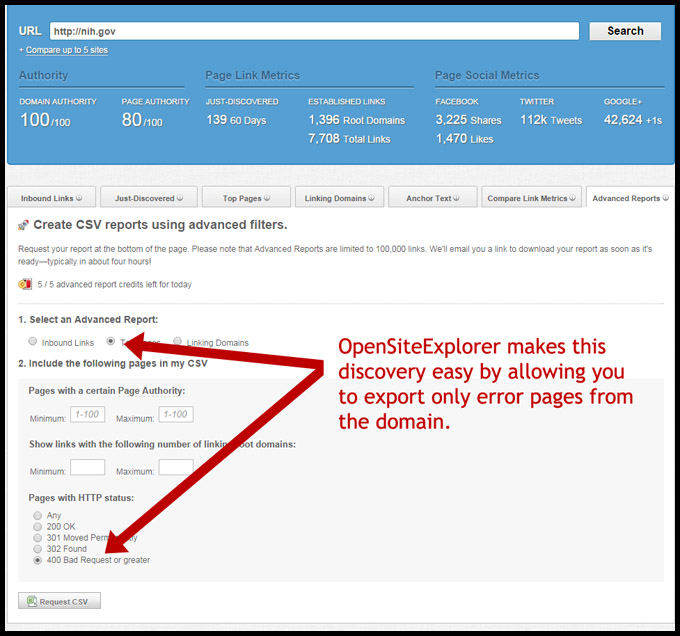
Task: Open the Advanced Reports tab
Action: [x=628, y=198]
